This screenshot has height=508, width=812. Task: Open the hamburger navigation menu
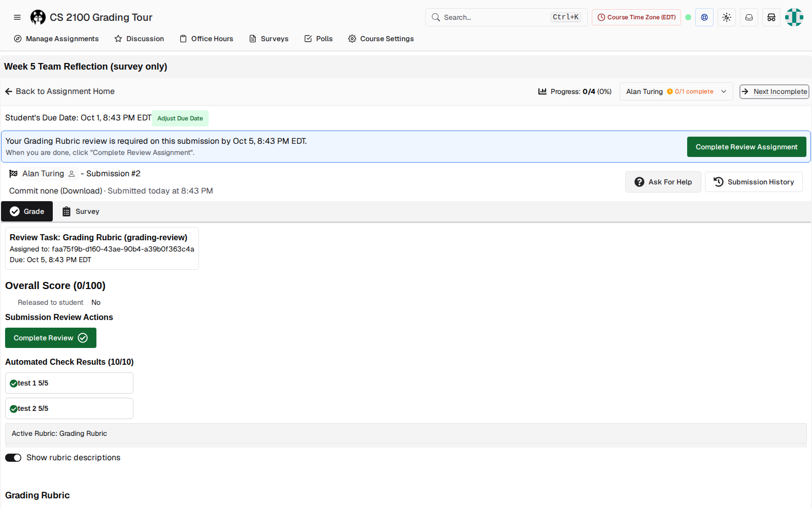pyautogui.click(x=17, y=17)
